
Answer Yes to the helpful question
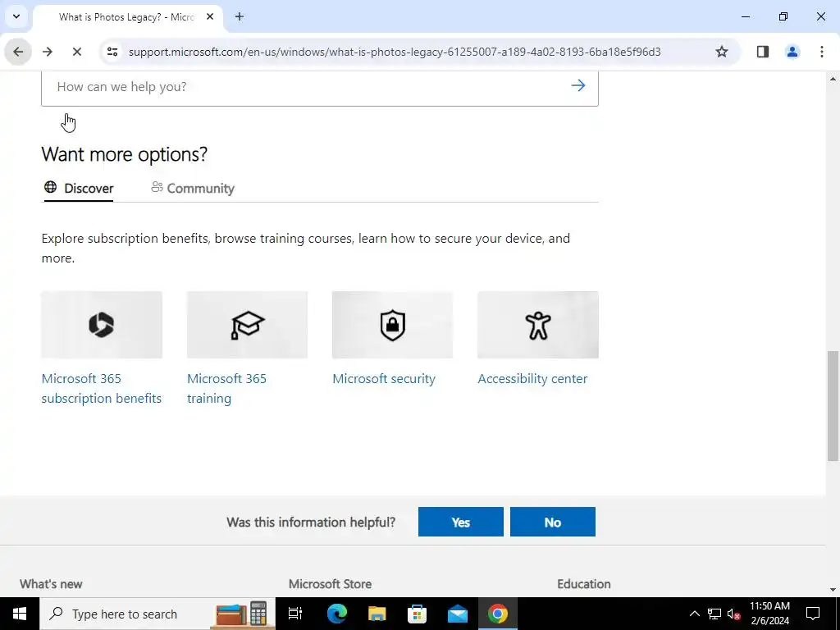[461, 522]
